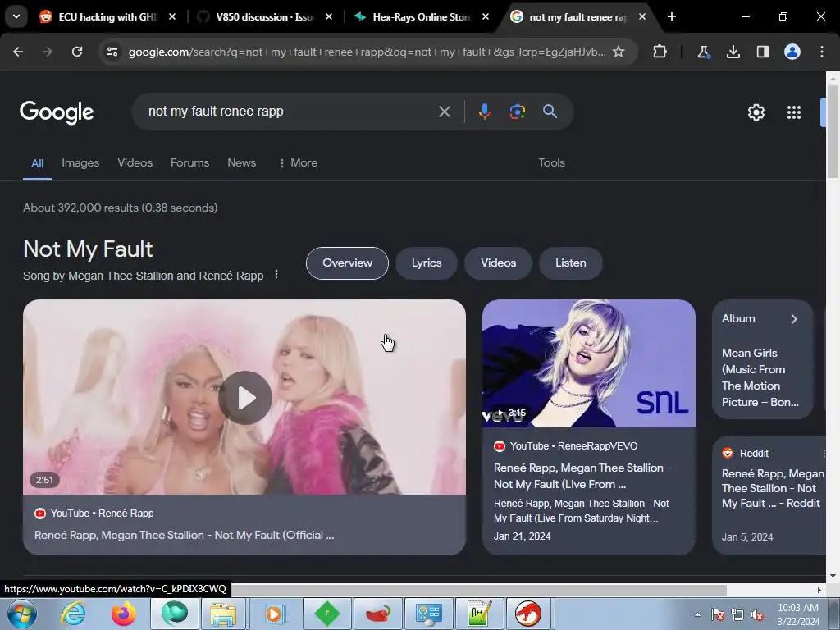Close the Hex-Rays Online Store tab
The image size is (840, 630).
tap(486, 16)
